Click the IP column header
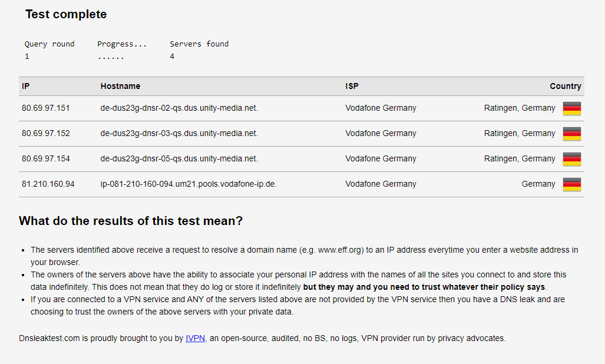 [x=26, y=86]
